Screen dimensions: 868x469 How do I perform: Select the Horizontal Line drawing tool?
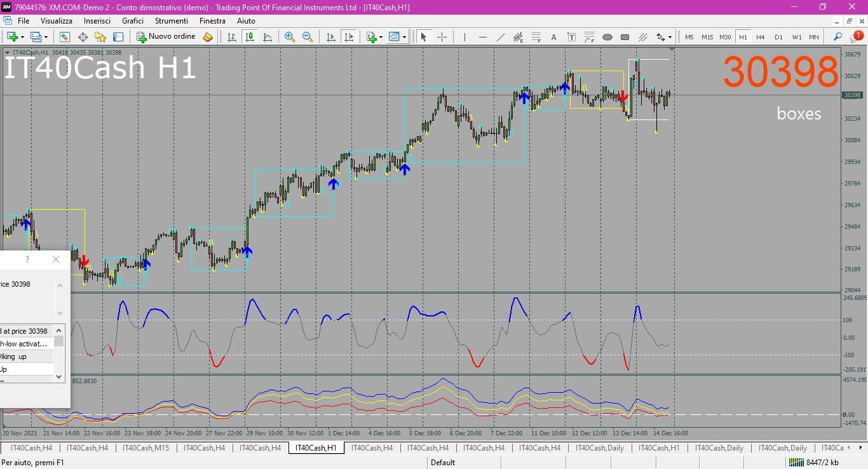point(482,37)
